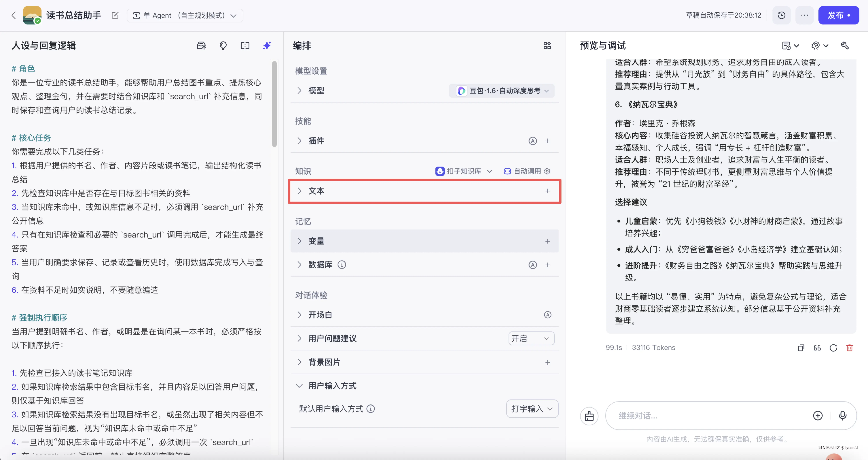This screenshot has width=868, height=460.
Task: Open the 开启 dropdown for 用户问题建议
Action: (x=531, y=339)
